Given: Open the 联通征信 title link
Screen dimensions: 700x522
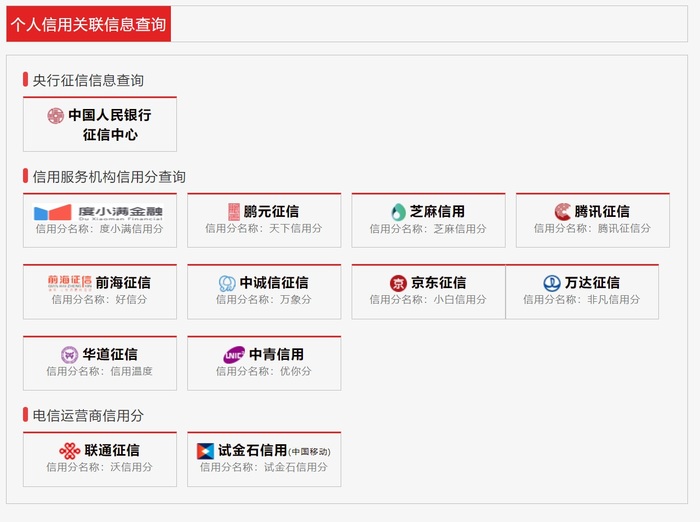Looking at the screenshot, I should (x=112, y=450).
